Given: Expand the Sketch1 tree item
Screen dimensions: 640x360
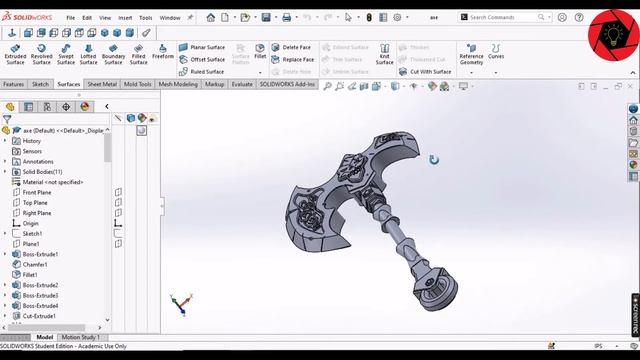Looking at the screenshot, I should click(5, 233).
